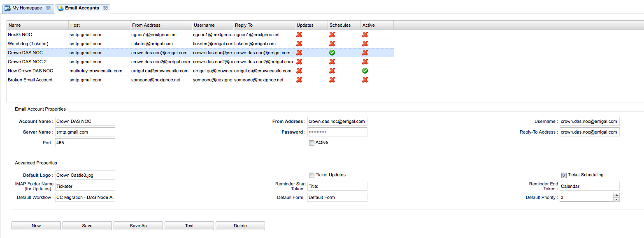Image resolution: width=644 pixels, height=238 pixels.
Task: Click the Test button
Action: click(189, 226)
